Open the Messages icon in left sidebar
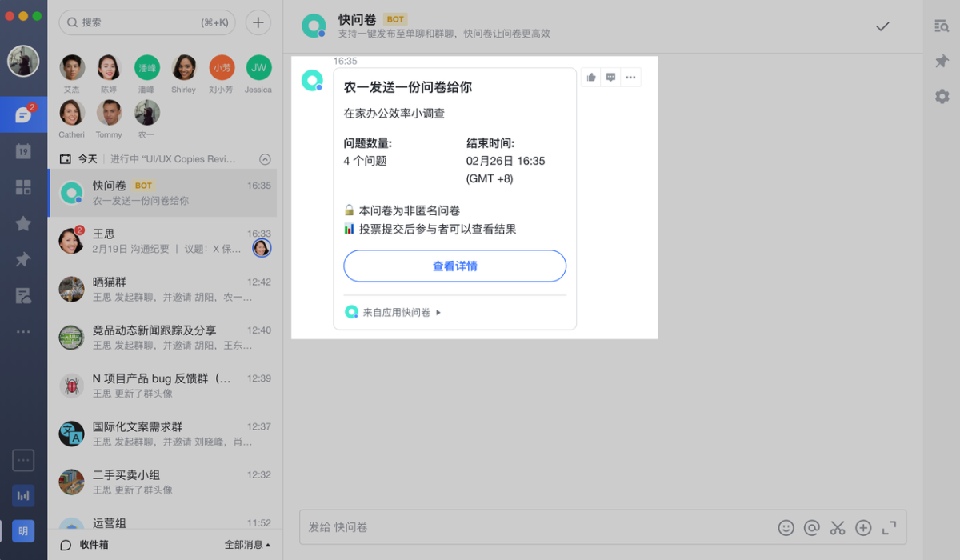The image size is (960, 560). pos(23,114)
